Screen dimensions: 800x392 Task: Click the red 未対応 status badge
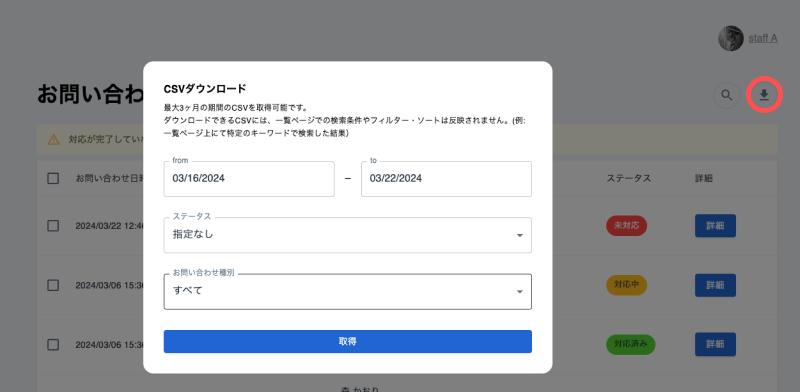[627, 226]
